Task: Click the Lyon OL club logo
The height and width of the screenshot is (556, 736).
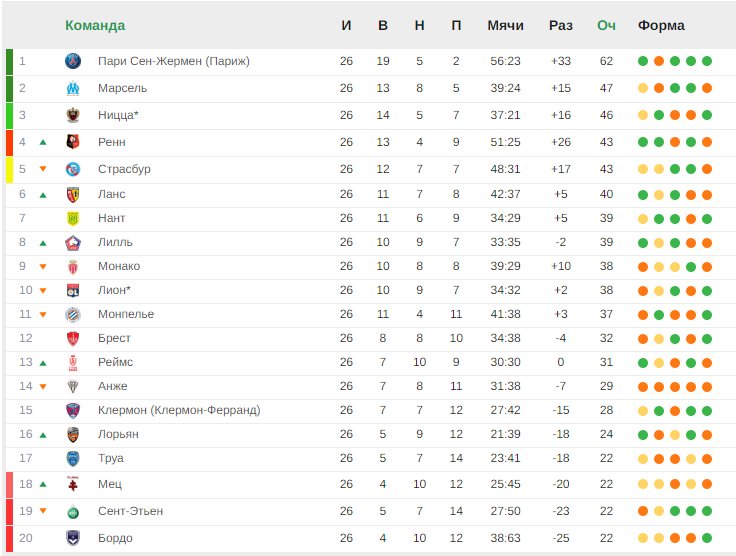Action: 73,290
